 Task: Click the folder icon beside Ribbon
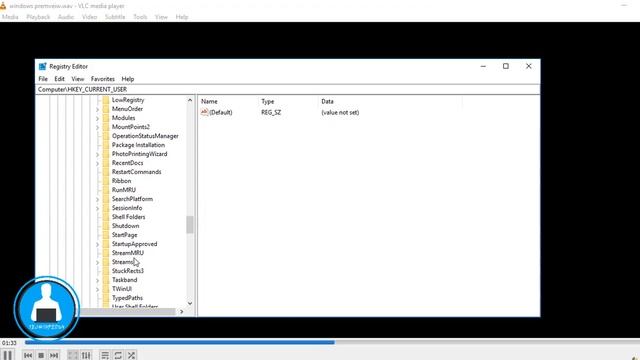[x=106, y=181]
